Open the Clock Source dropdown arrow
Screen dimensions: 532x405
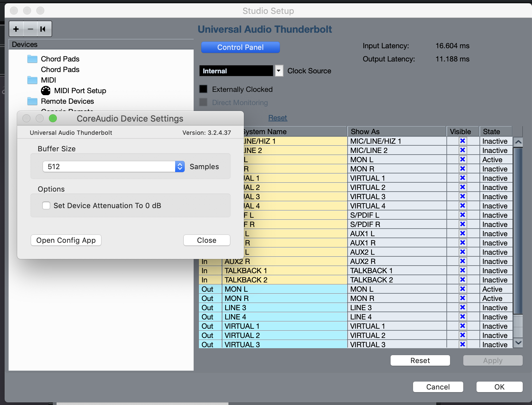pos(279,71)
